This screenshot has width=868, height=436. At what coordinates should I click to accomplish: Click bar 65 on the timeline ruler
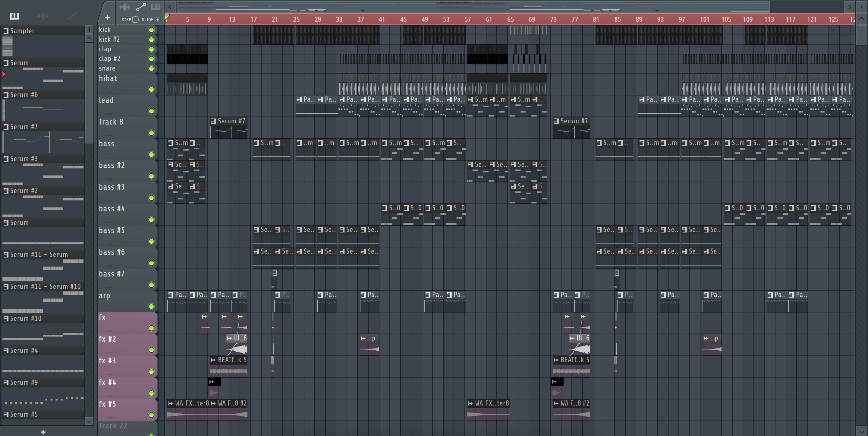[x=511, y=20]
